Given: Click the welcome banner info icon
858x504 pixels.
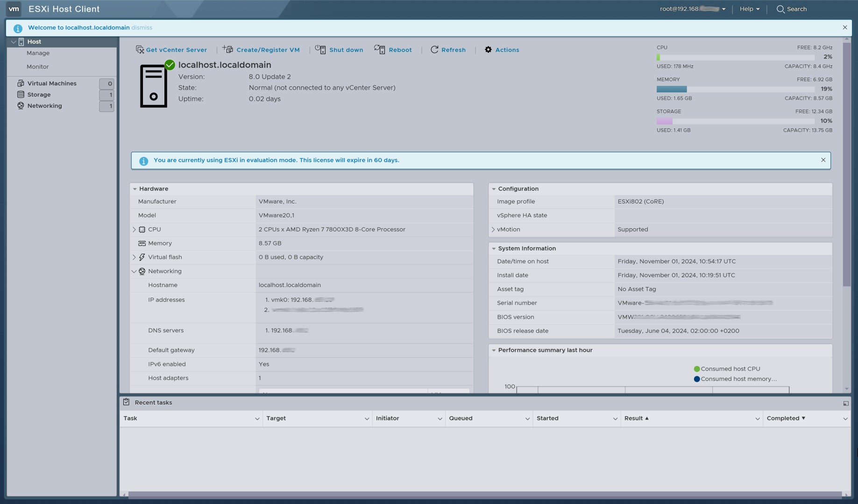Looking at the screenshot, I should click(x=18, y=28).
